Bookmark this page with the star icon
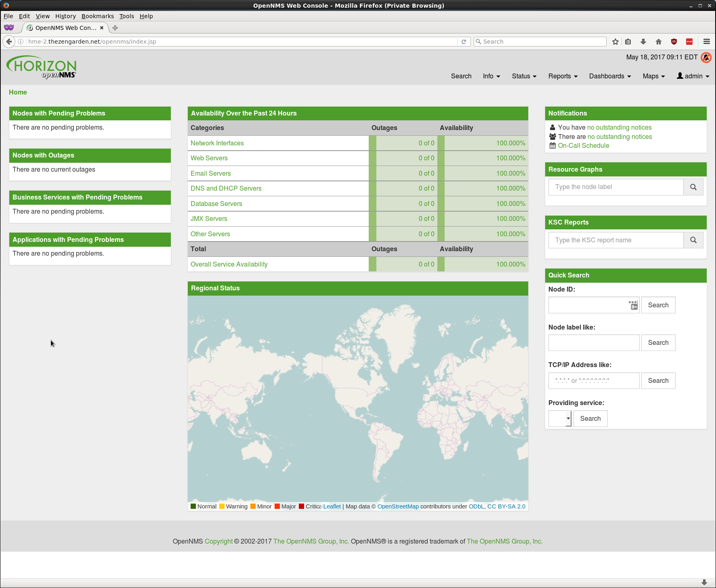The height and width of the screenshot is (588, 716). (615, 42)
